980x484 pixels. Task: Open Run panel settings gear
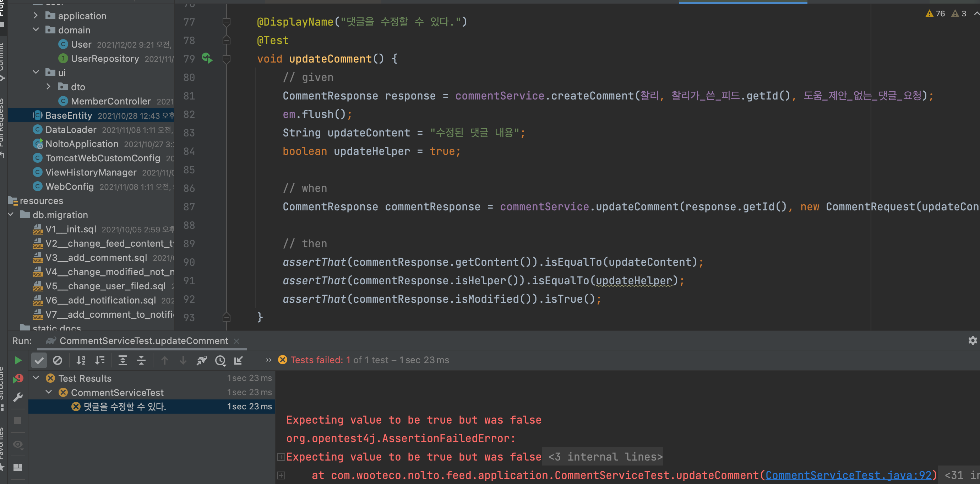[973, 340]
